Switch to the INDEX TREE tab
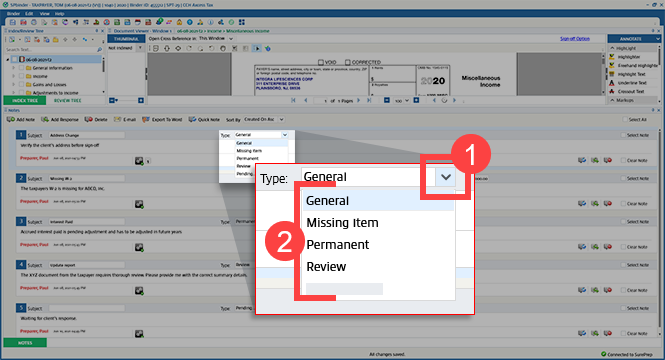Image resolution: width=665 pixels, height=360 pixels. 25,100
